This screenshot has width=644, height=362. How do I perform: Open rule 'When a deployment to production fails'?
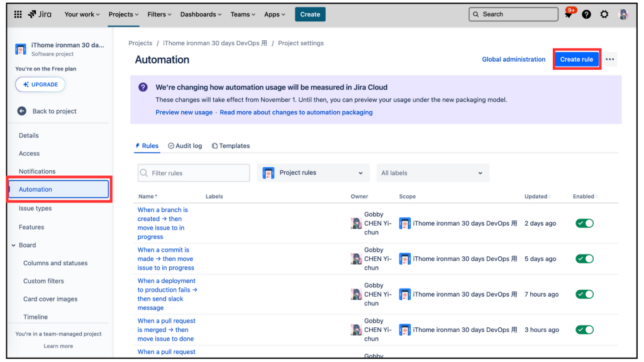[167, 294]
